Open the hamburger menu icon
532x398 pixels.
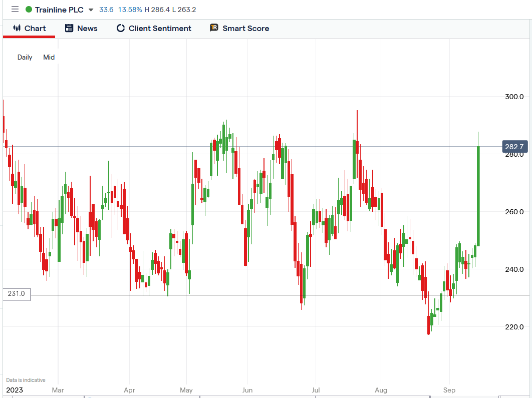[15, 9]
